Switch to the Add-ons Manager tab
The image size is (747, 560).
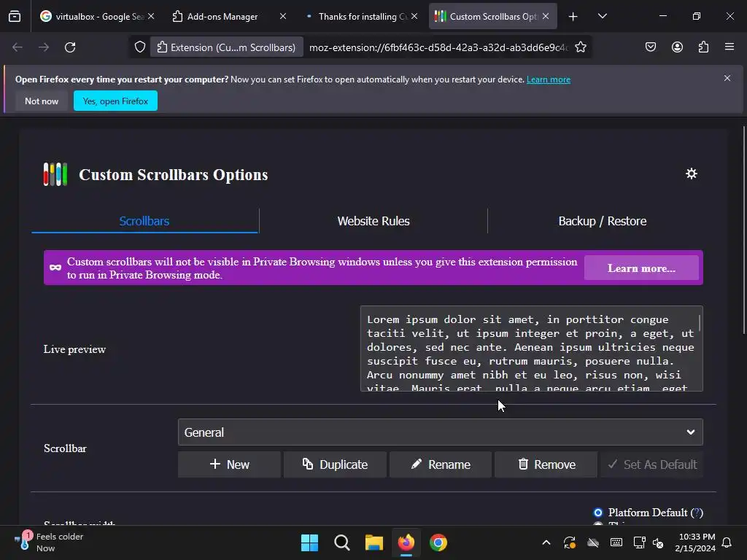[x=228, y=16]
